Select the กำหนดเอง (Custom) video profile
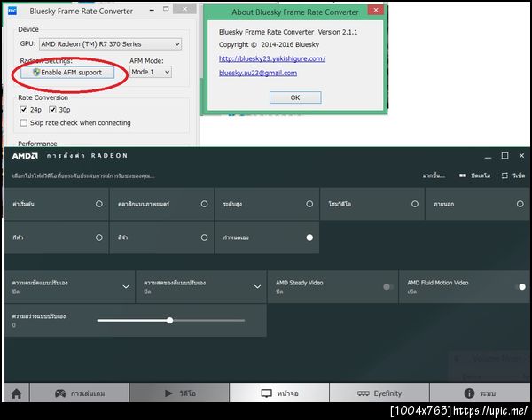Viewport: 532px width, 420px height. [x=309, y=237]
